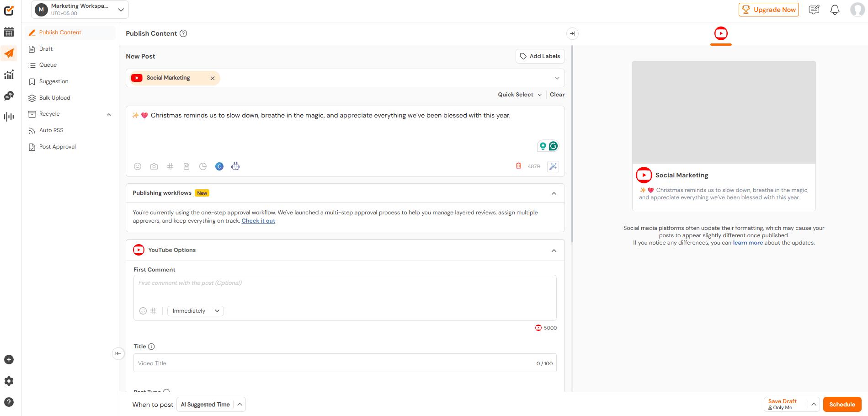
Task: Open the Immediately timing dropdown for first comment
Action: click(195, 311)
